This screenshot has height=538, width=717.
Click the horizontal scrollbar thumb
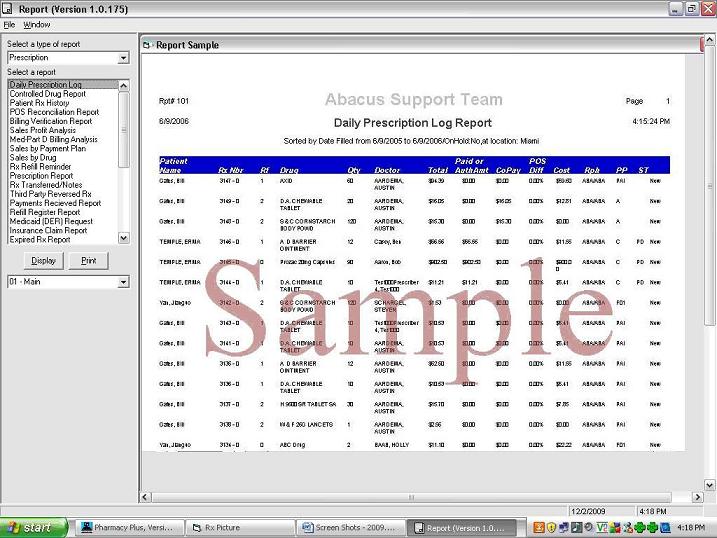(411, 497)
